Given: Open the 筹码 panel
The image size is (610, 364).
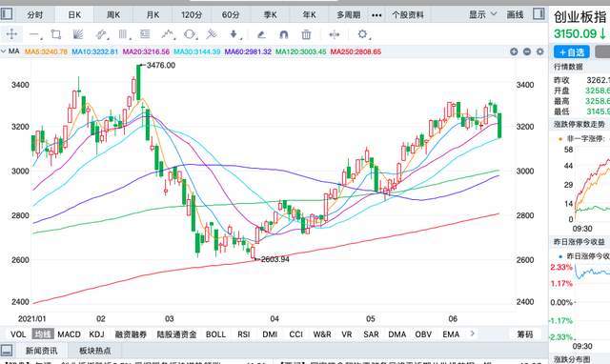Looking at the screenshot, I should (x=525, y=334).
